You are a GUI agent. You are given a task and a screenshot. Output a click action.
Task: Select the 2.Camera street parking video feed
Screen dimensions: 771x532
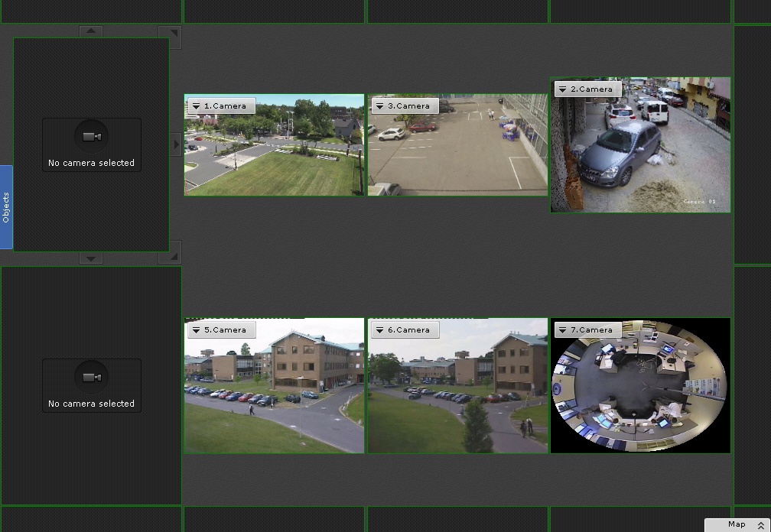point(640,153)
